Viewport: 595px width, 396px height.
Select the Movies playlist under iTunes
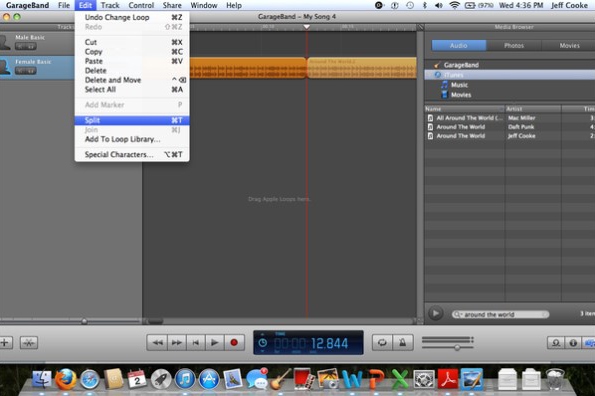456,95
